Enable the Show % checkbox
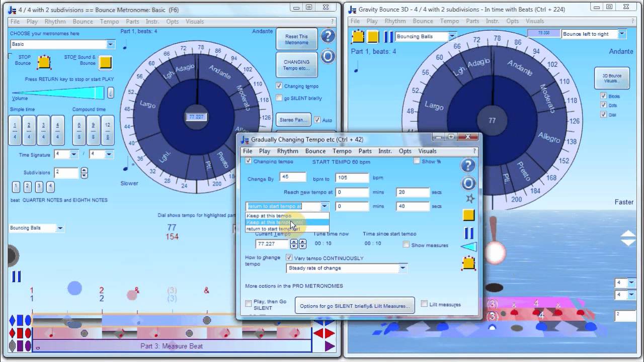644x362 pixels. pyautogui.click(x=417, y=161)
